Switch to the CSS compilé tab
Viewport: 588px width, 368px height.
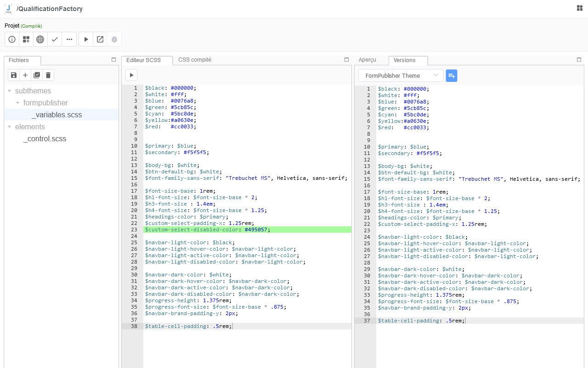click(x=194, y=59)
